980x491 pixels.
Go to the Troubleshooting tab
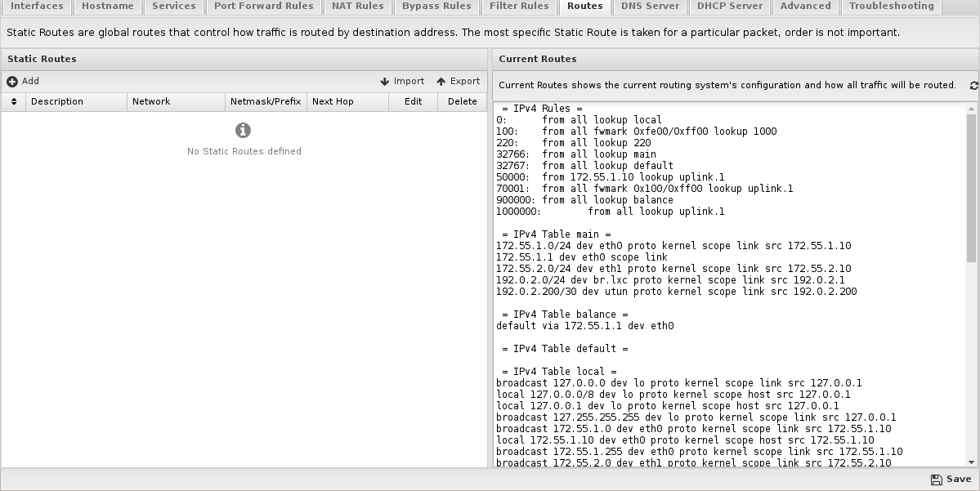pos(891,7)
